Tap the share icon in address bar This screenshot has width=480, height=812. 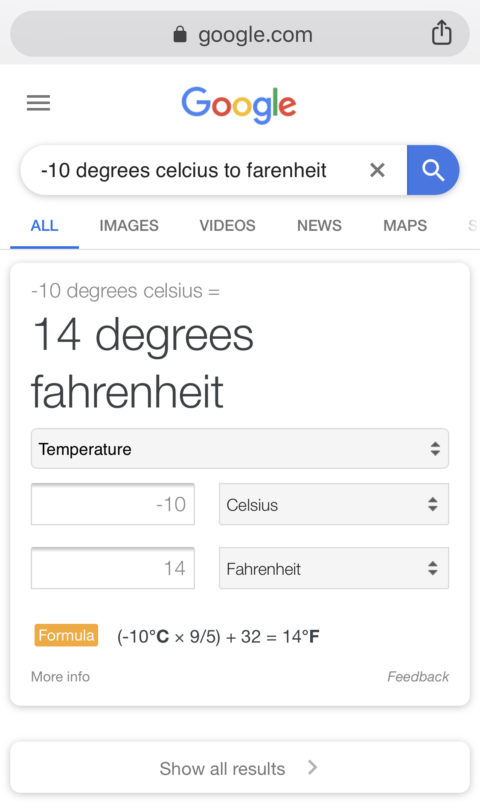(441, 32)
